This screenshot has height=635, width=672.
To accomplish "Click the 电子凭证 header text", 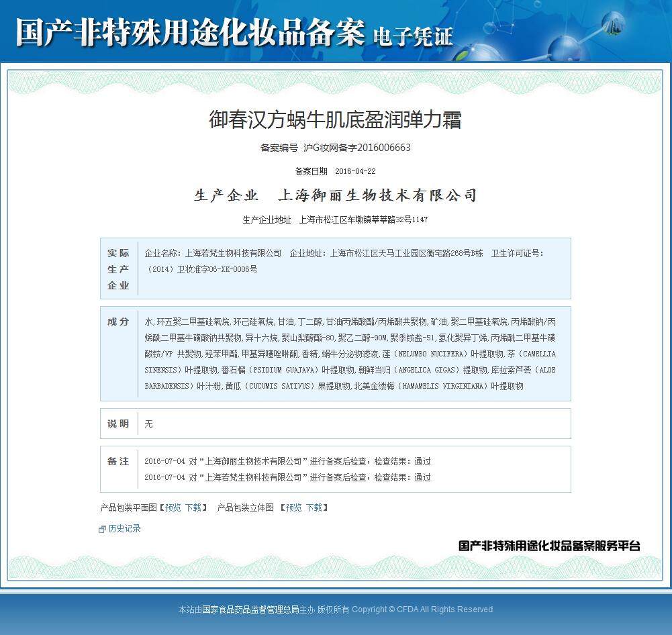I will [413, 36].
